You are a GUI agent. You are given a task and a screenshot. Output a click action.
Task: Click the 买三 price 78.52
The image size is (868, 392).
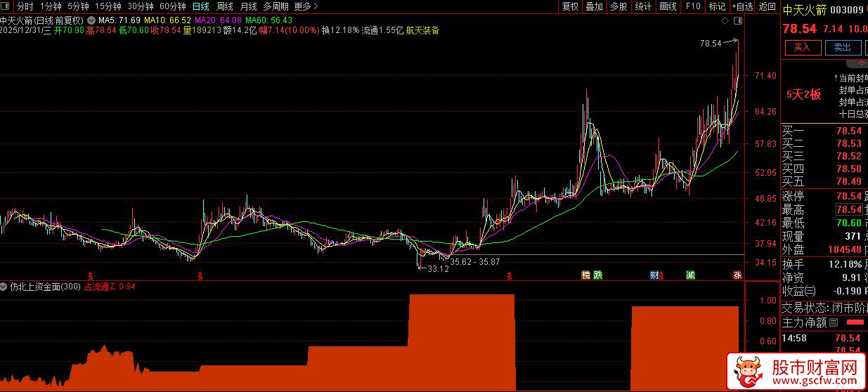pos(848,156)
